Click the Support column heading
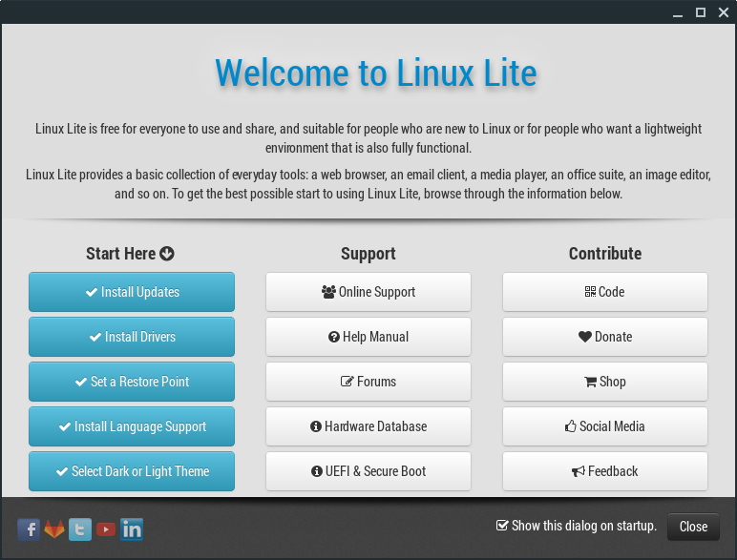This screenshot has width=737, height=560. tap(368, 254)
